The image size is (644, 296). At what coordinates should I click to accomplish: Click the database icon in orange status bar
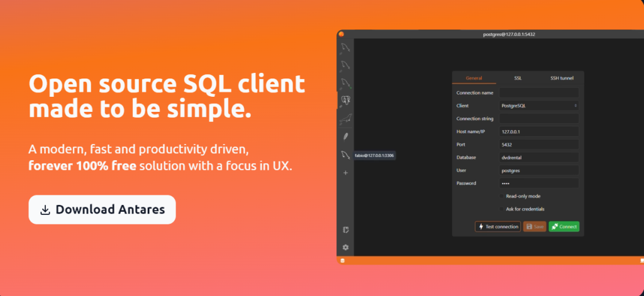point(343,260)
